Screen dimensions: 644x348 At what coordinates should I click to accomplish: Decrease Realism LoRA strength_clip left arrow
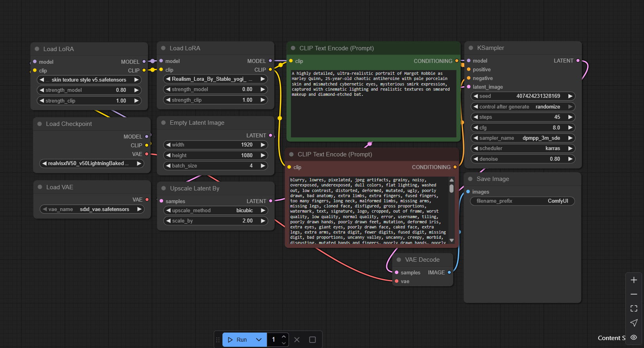coord(168,100)
